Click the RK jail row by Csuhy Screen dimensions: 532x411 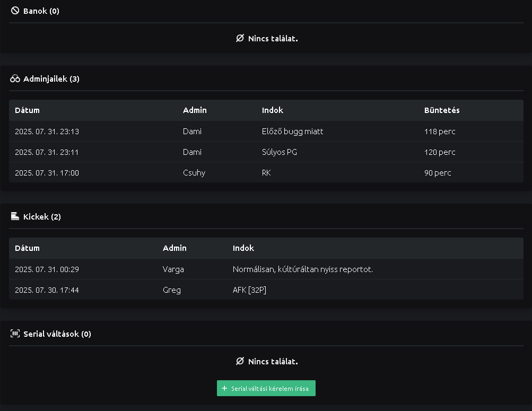click(266, 173)
